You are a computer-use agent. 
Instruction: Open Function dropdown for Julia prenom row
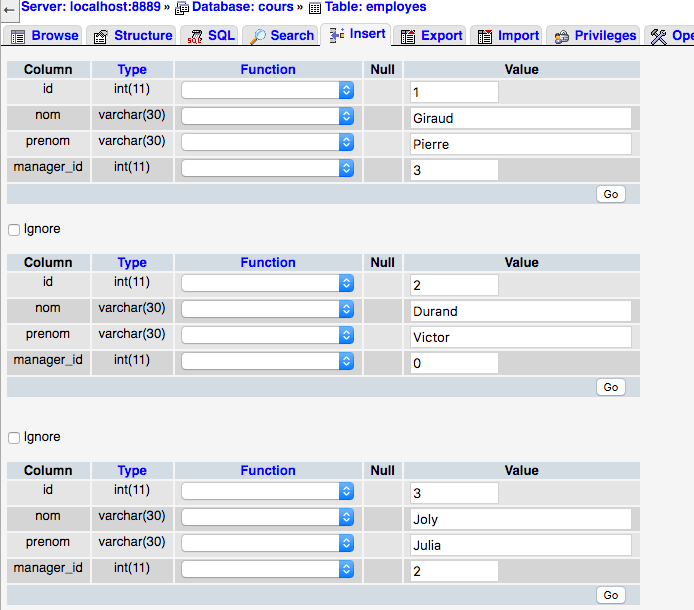[268, 543]
